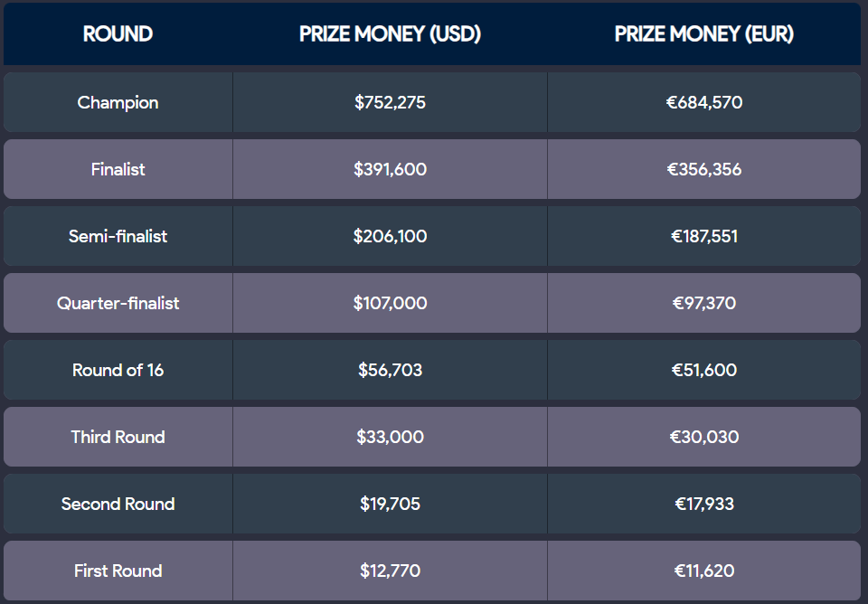
Task: Click the Semi-finalist prize $206,100
Action: 390,236
